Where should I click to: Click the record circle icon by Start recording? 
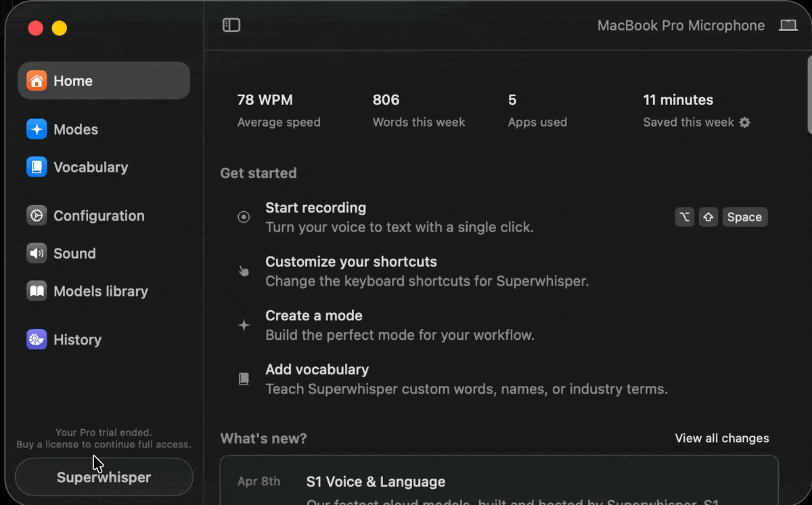point(244,217)
